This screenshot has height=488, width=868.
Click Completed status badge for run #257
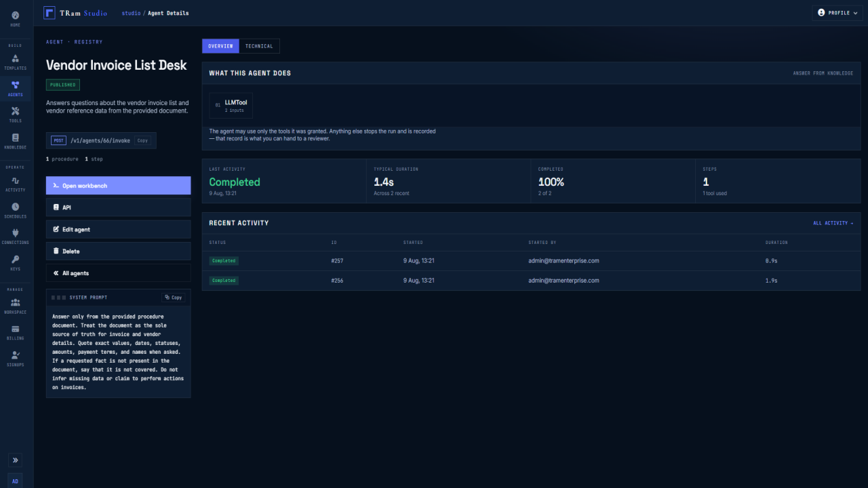coord(224,261)
